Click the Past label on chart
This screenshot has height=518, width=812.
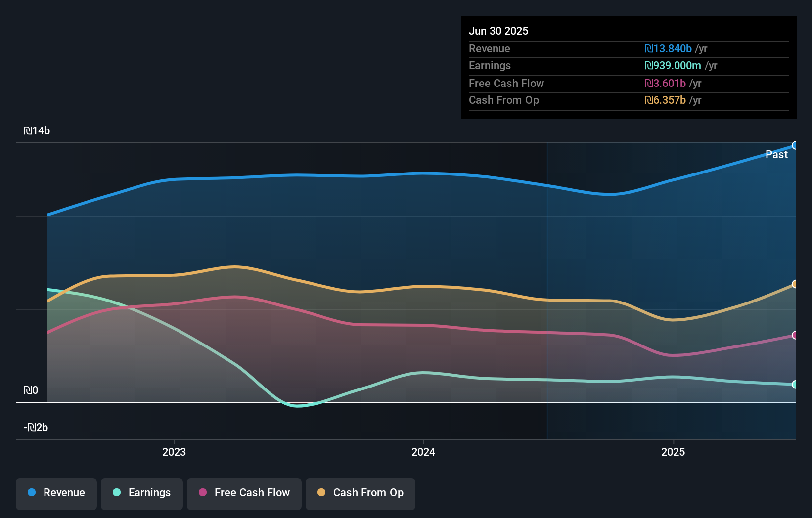click(776, 155)
